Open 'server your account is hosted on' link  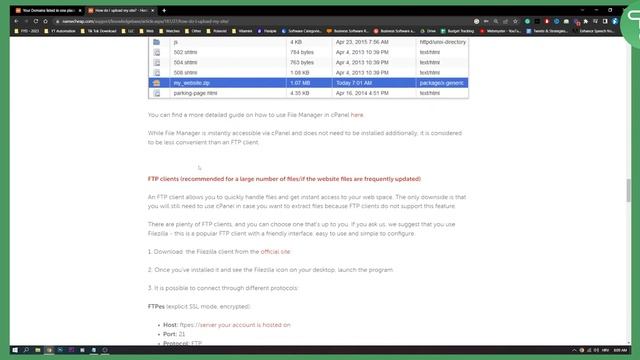click(x=244, y=325)
